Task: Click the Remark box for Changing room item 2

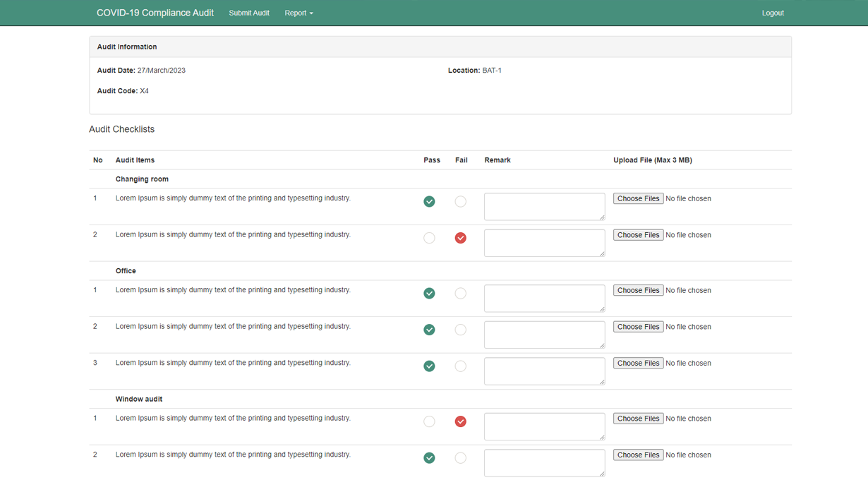Action: pos(544,243)
